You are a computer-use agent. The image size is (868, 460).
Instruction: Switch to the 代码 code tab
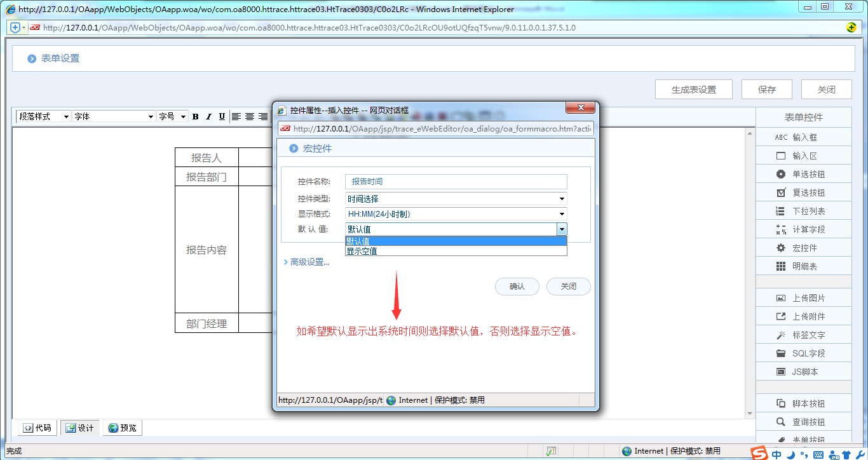pyautogui.click(x=36, y=428)
